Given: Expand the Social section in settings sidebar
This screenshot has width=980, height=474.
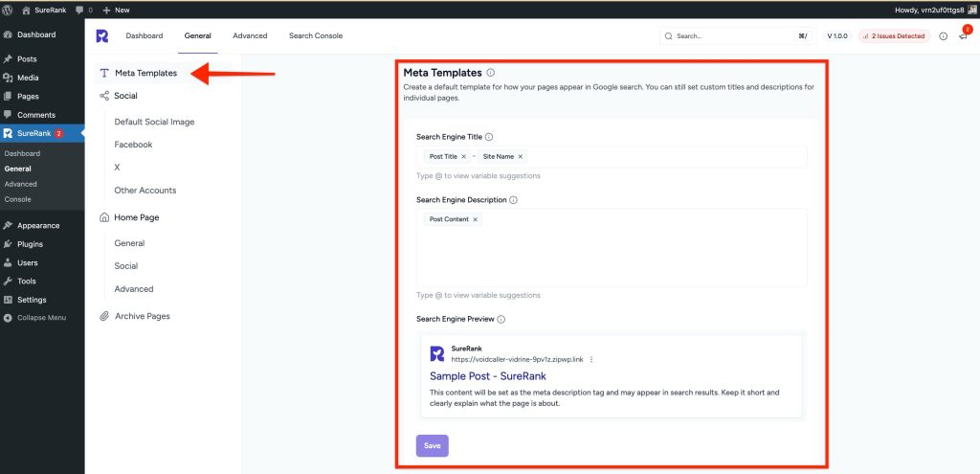Looking at the screenshot, I should [x=125, y=97].
